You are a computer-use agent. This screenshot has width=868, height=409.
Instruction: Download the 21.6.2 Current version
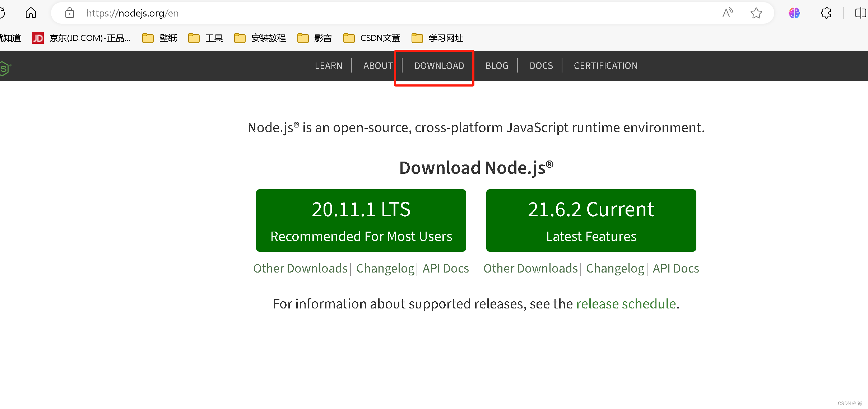[x=591, y=220]
